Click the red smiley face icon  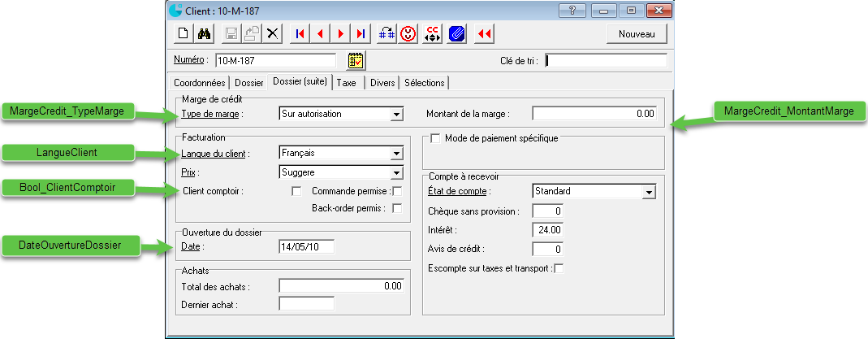(x=411, y=33)
